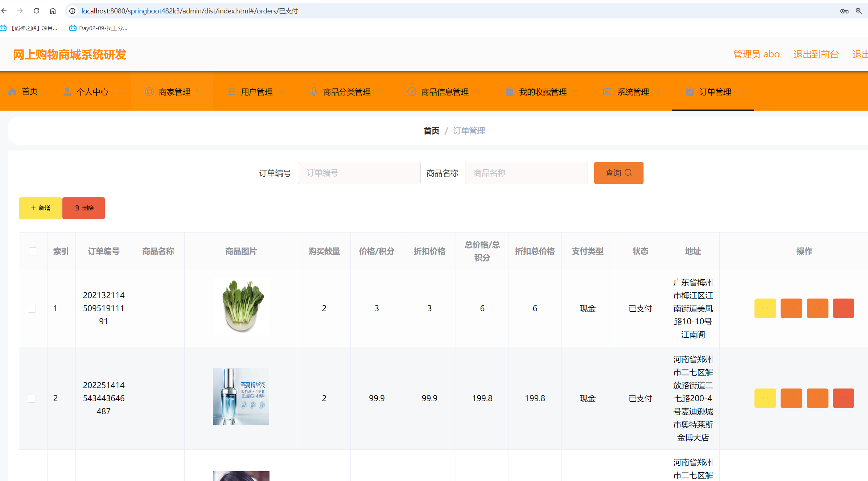Image resolution: width=868 pixels, height=481 pixels.
Task: Click the panel icon on 系统管理
Action: tap(608, 91)
